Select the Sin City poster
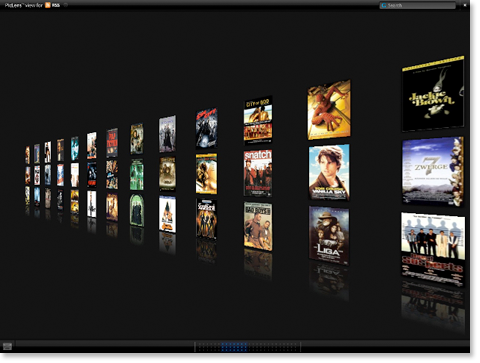The width and height of the screenshot is (480, 363). [x=207, y=128]
